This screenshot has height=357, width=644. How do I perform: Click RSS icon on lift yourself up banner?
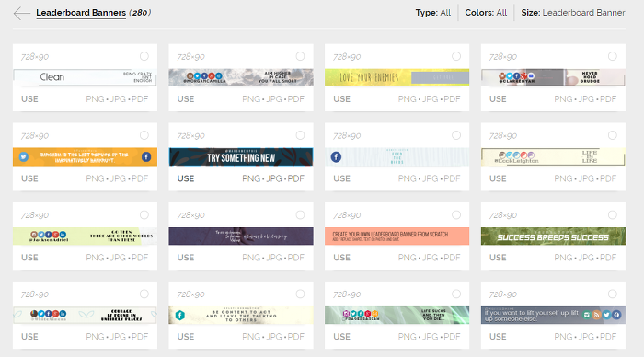[x=597, y=315]
